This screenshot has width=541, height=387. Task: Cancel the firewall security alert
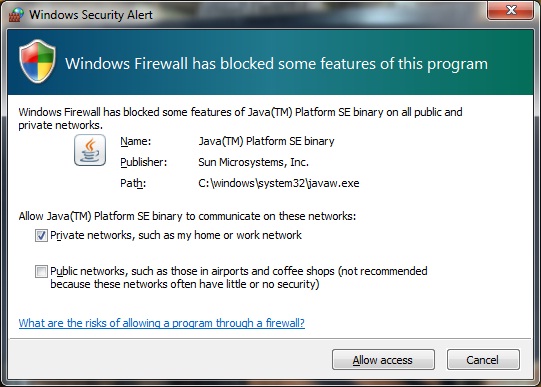coord(483,360)
